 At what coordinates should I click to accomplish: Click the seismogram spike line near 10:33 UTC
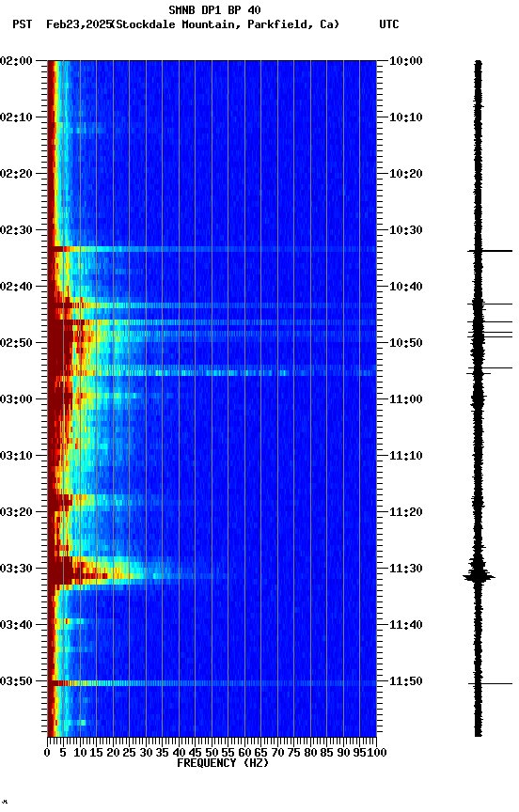[490, 251]
